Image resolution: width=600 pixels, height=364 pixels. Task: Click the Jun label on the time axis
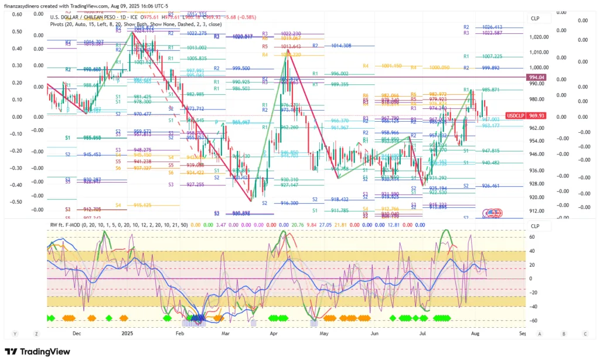point(374,334)
